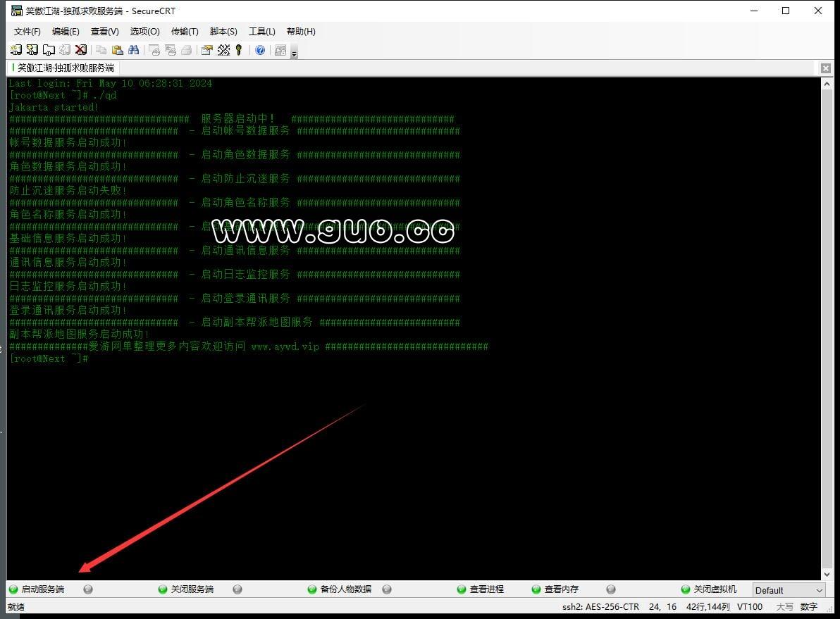This screenshot has width=840, height=619.
Task: Close the active session tab with X
Action: click(x=826, y=68)
